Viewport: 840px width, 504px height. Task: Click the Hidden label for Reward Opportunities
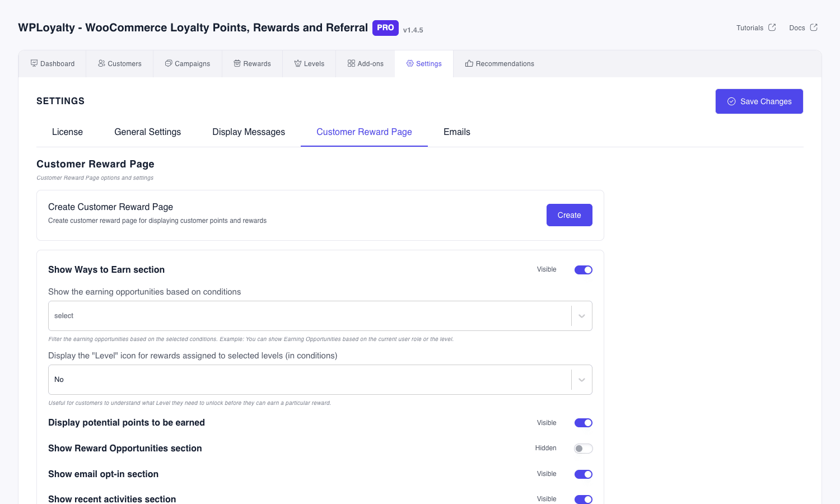click(545, 448)
